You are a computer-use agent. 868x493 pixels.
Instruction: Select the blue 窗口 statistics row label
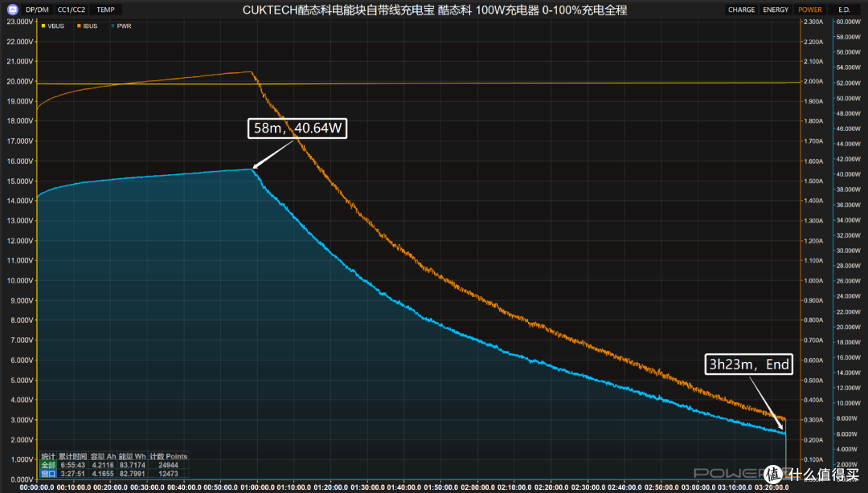[48, 474]
